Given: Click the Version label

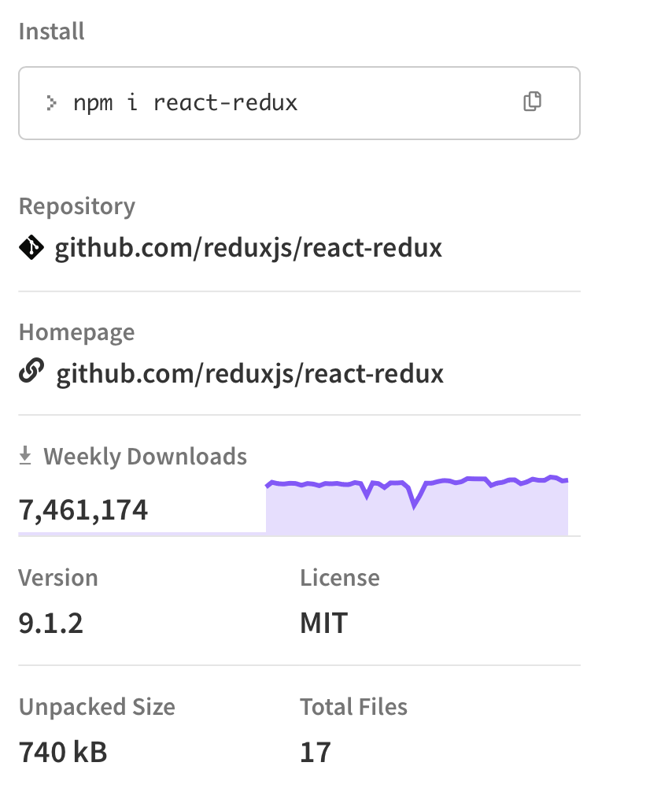Looking at the screenshot, I should [x=58, y=577].
